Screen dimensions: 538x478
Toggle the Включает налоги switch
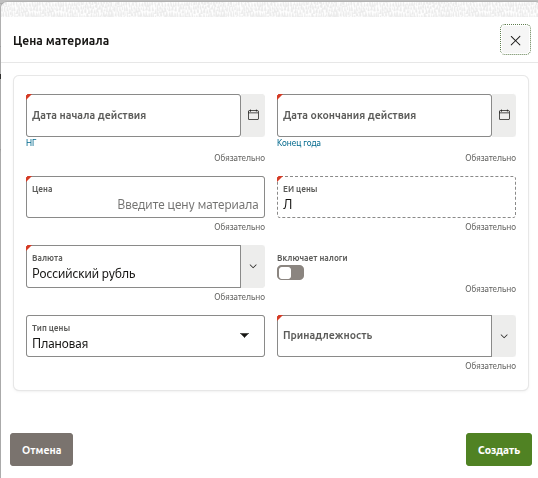pos(290,273)
